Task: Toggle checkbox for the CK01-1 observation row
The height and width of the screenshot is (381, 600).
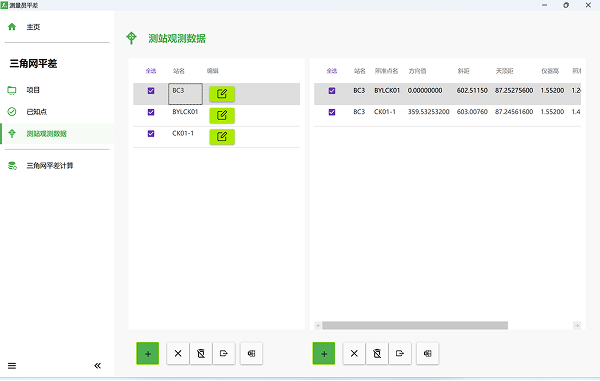Action: [x=332, y=112]
